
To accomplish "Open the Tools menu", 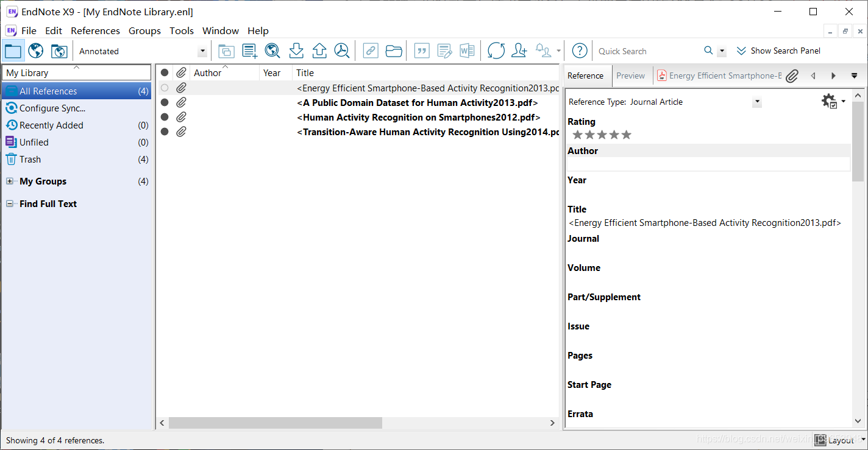I will (182, 30).
